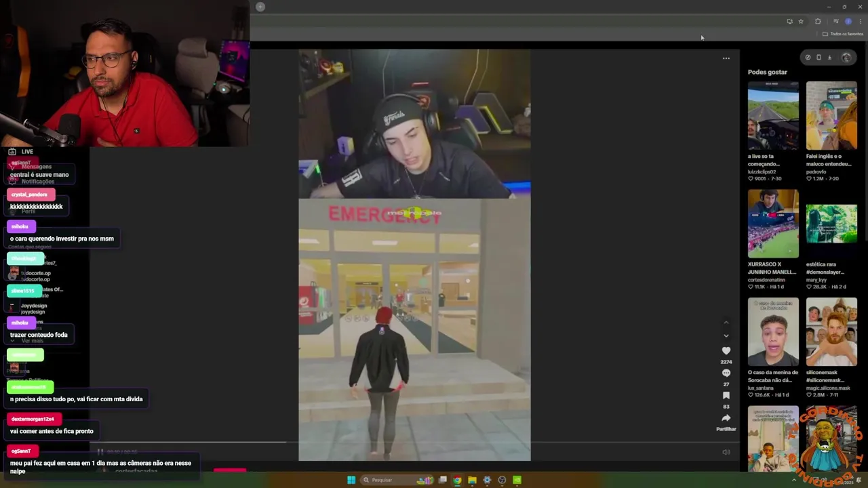Click the download desktop app icon
Screen dimensions: 868x488
coord(829,58)
